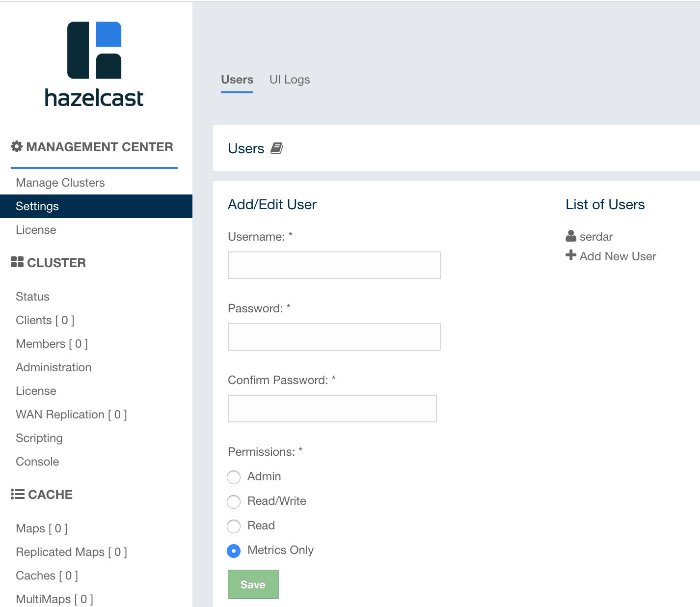Open Manage Clusters in the sidebar
This screenshot has height=607, width=700.
60,183
